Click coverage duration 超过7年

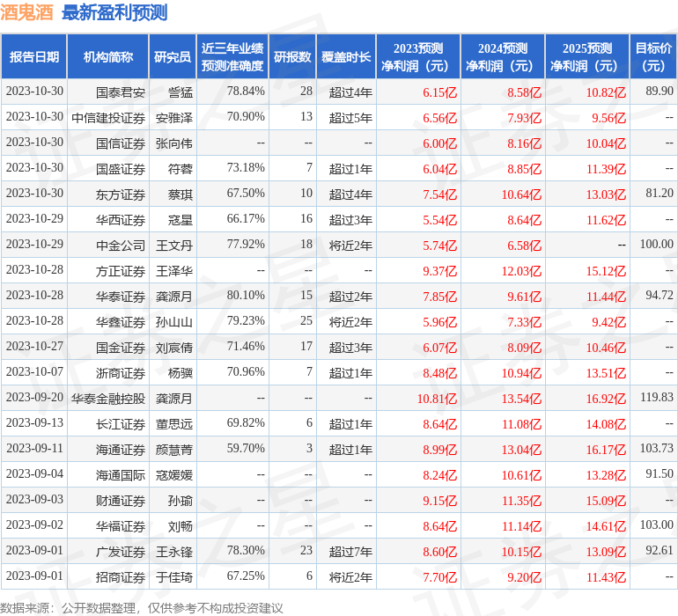pos(350,551)
